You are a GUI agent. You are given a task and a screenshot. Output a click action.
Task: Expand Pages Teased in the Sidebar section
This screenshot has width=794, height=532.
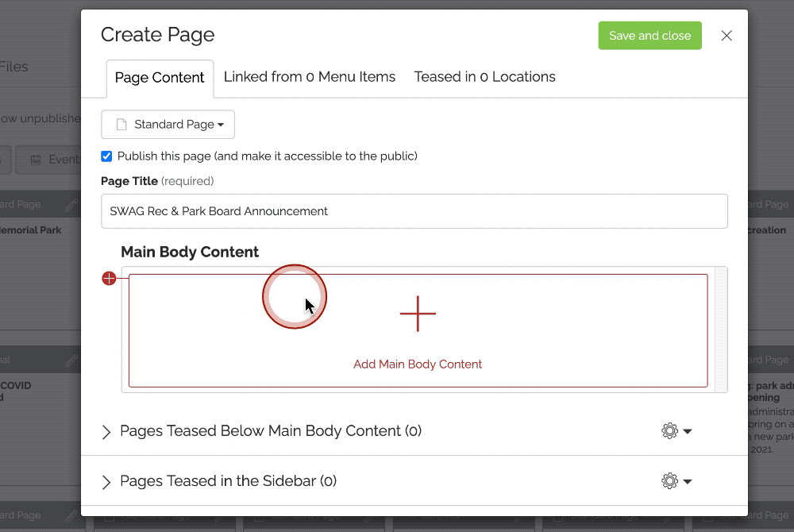106,482
